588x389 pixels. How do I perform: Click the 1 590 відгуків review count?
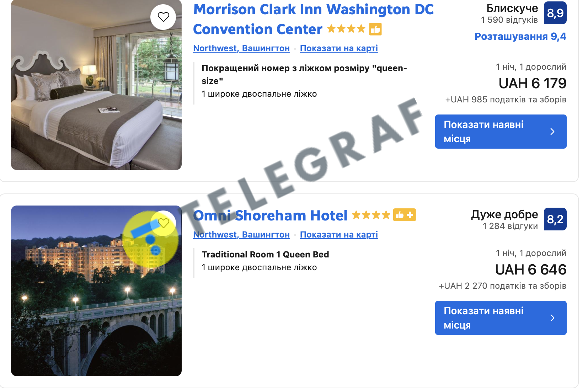click(x=509, y=20)
